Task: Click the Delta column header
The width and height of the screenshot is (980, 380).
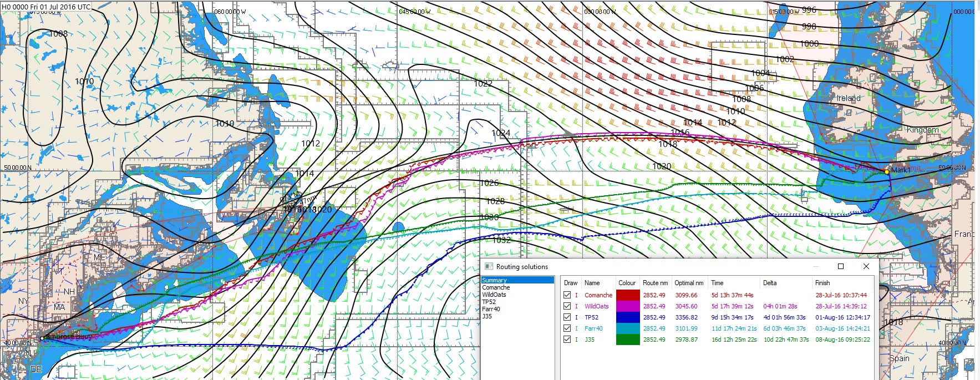Action: (x=770, y=283)
